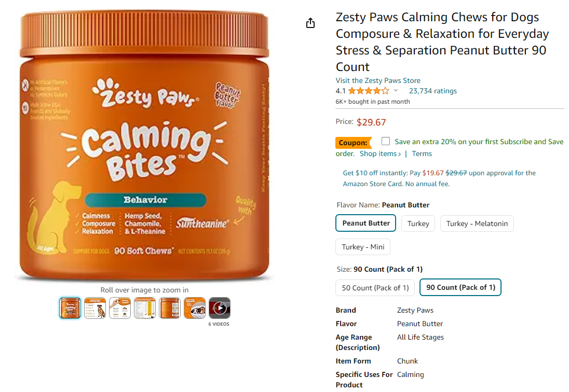This screenshot has width=569, height=392.
Task: View the thumbnail with the standing dog
Action: click(x=95, y=308)
